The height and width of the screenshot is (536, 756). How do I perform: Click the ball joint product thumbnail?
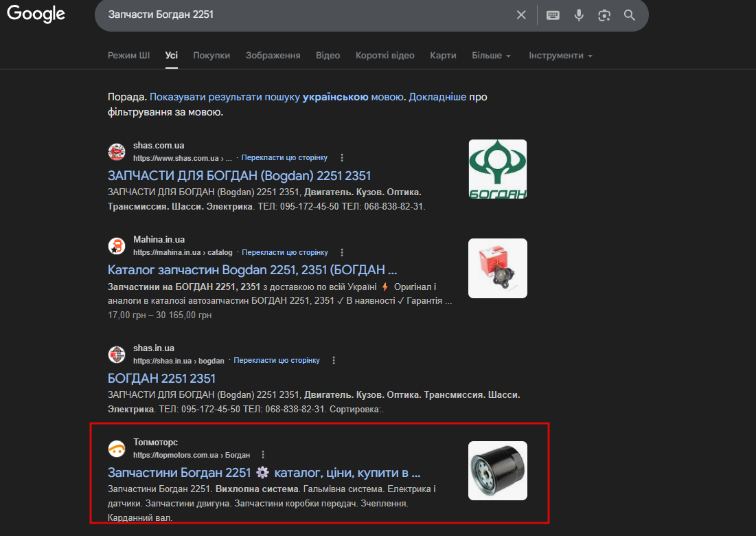click(498, 268)
